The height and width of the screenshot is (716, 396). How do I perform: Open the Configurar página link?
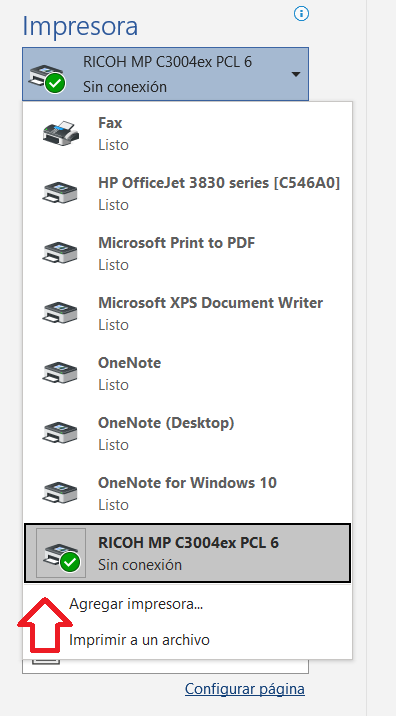coord(245,689)
